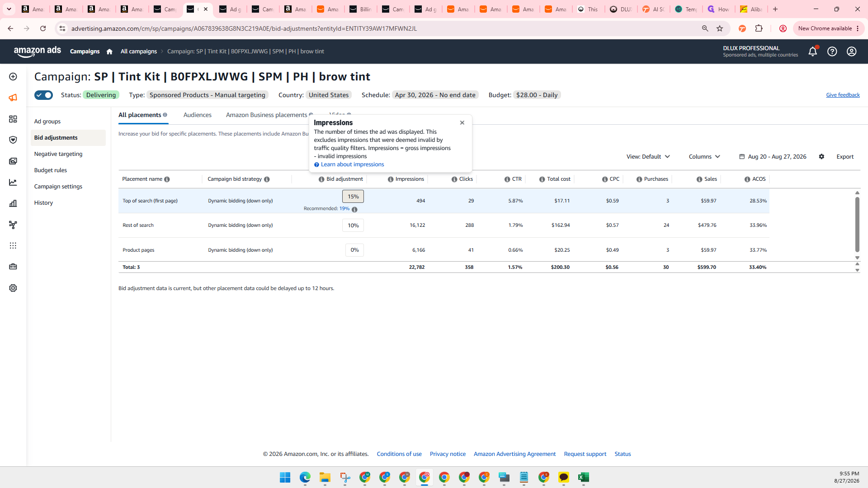Open the creative assets image sidebar icon

point(13,161)
